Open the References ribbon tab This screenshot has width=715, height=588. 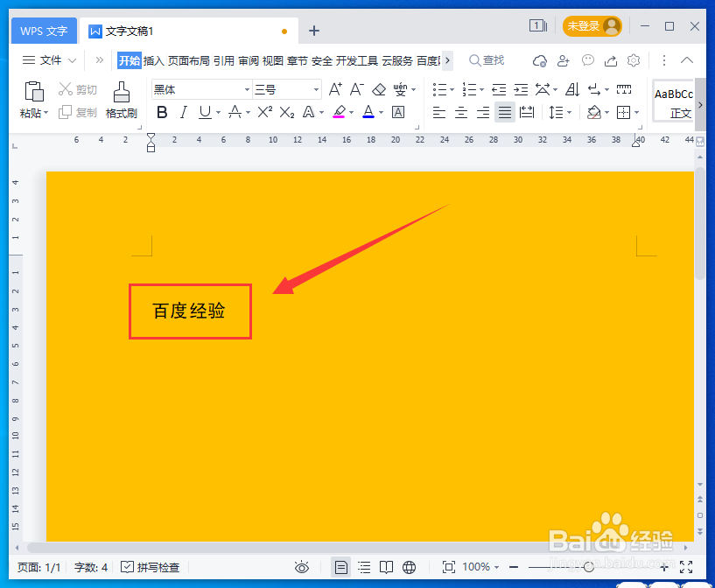tap(224, 60)
